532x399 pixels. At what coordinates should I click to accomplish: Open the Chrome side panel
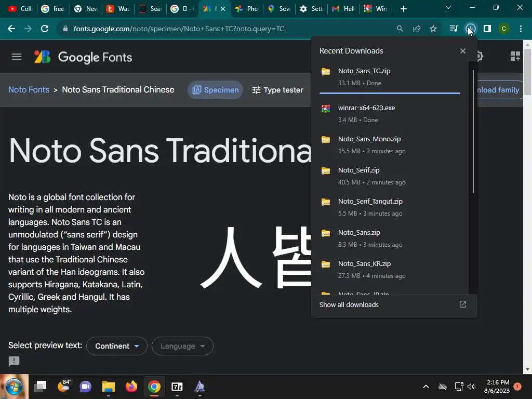487,29
